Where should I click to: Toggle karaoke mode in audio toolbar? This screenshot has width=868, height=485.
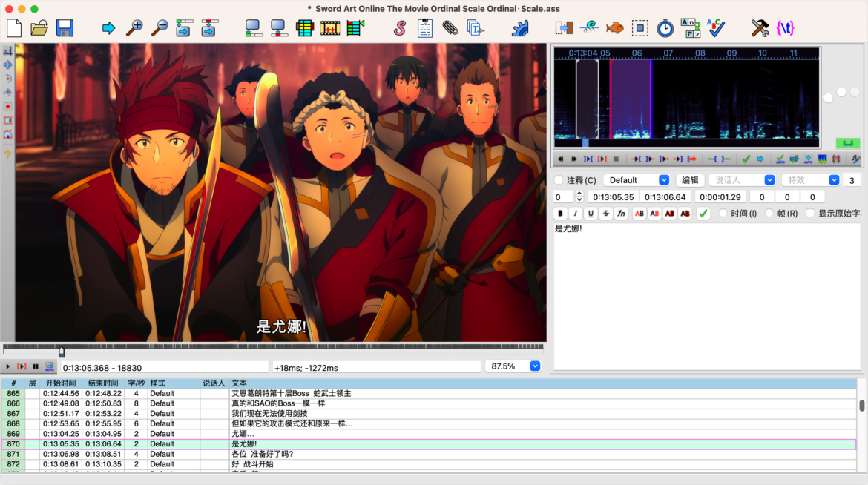[856, 159]
